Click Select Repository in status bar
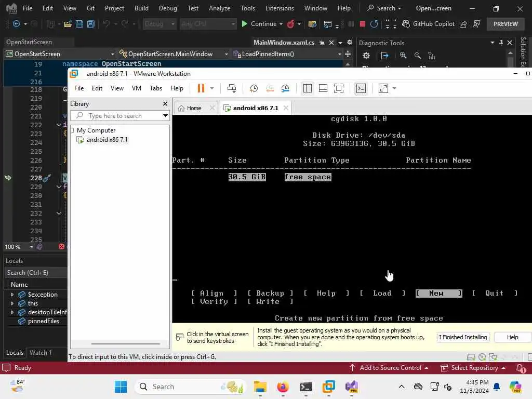Screen dimensions: 532x399 click(473, 368)
